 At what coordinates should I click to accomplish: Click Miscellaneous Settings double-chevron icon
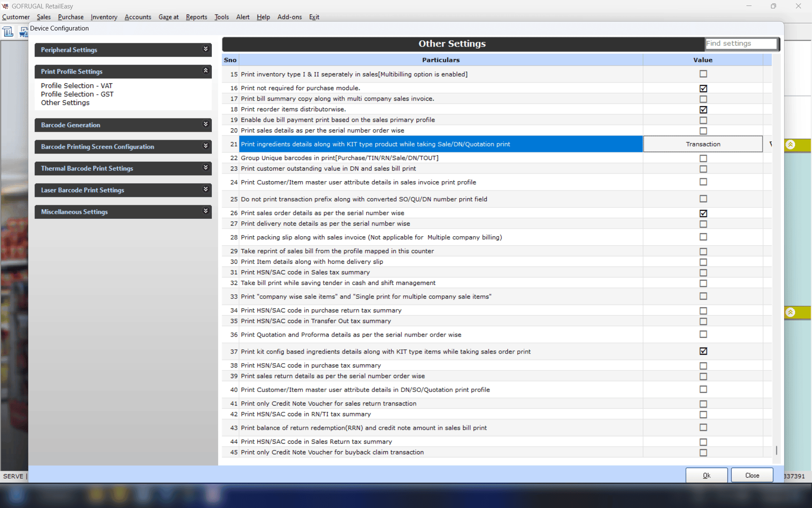point(206,211)
